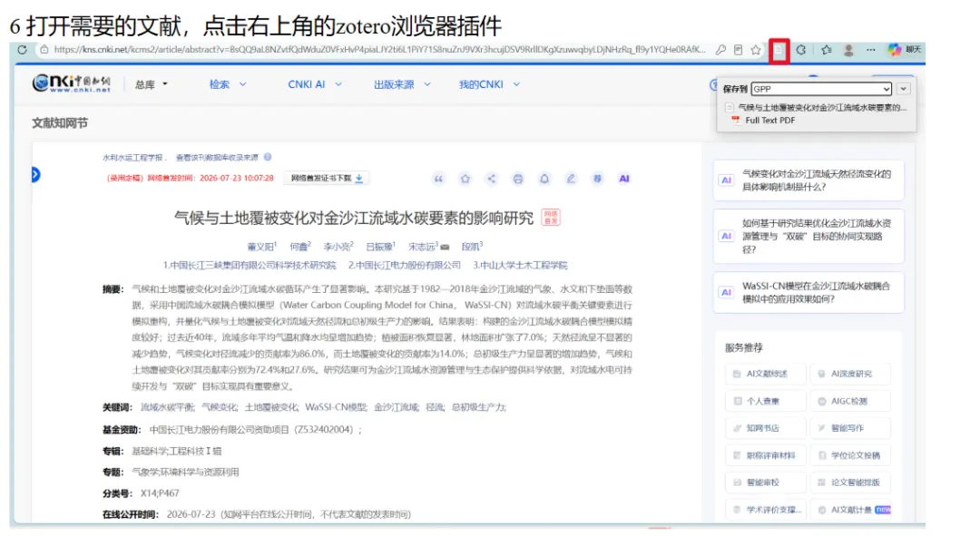Screen dimensions: 980x536
Task: Click the print icon above title
Action: pos(517,180)
